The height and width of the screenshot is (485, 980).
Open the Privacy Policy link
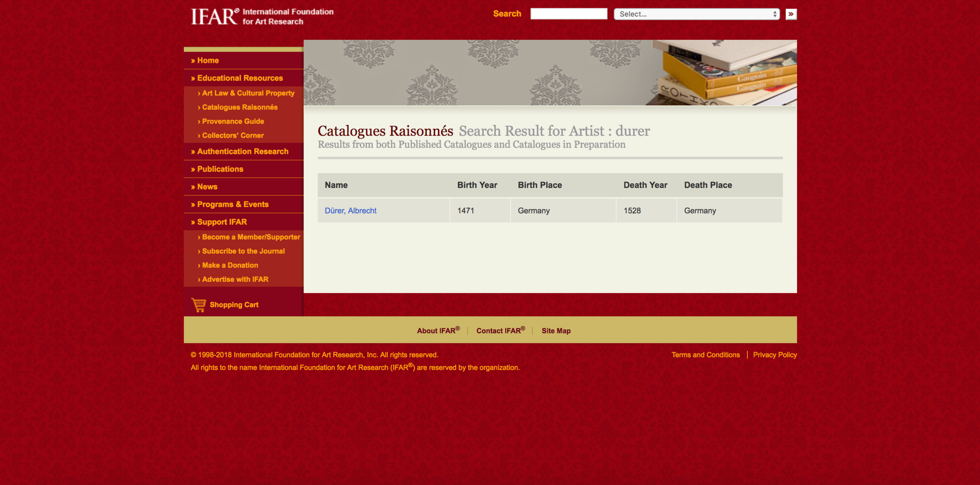click(774, 355)
